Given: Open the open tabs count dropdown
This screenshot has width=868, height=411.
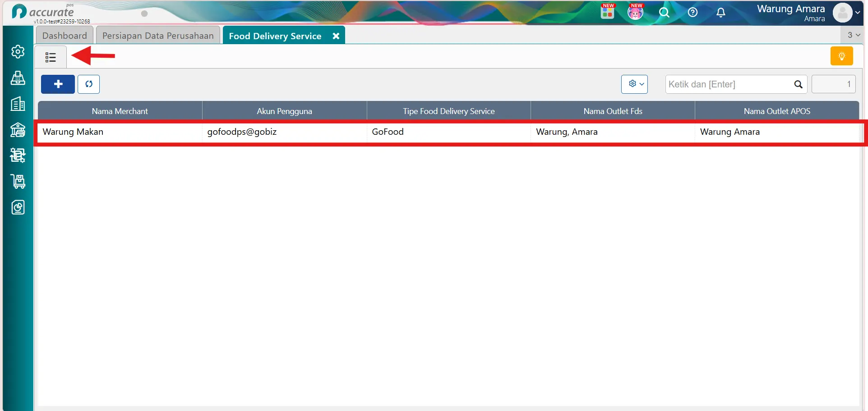Looking at the screenshot, I should point(853,35).
